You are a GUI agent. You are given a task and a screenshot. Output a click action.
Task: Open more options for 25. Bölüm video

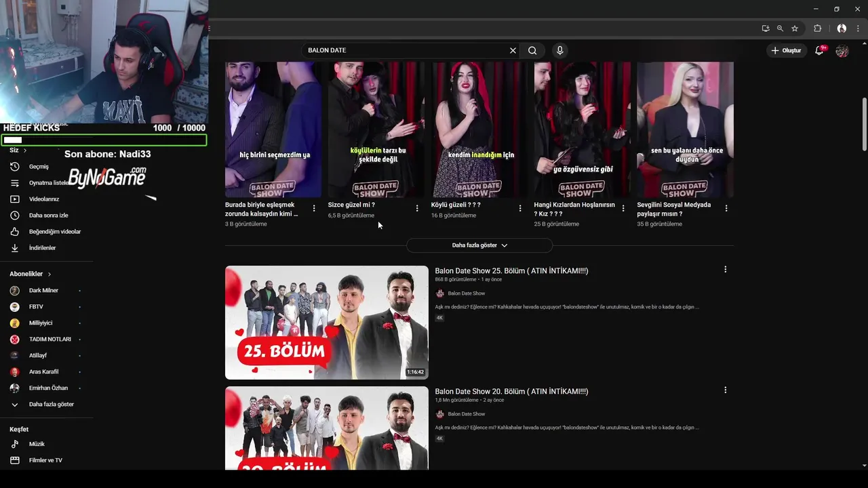[725, 270]
